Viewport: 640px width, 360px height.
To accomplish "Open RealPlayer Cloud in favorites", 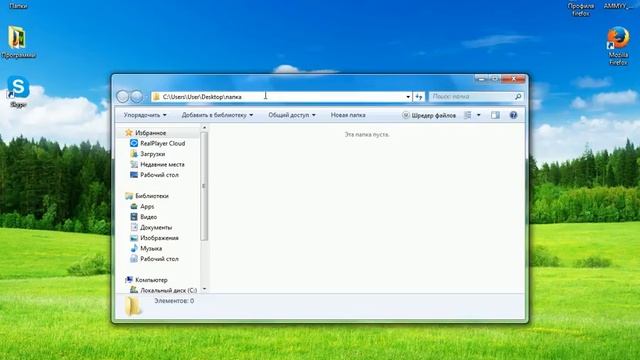I will point(158,143).
